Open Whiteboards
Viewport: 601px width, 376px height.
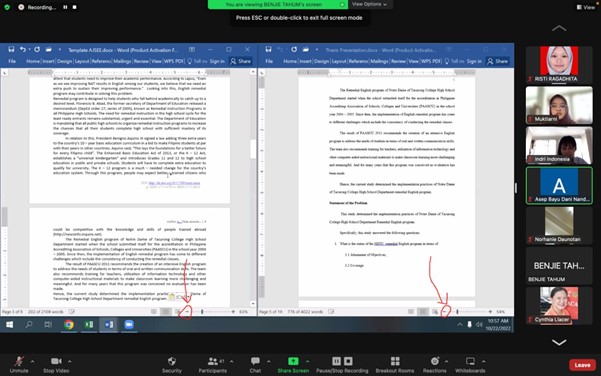point(470,365)
